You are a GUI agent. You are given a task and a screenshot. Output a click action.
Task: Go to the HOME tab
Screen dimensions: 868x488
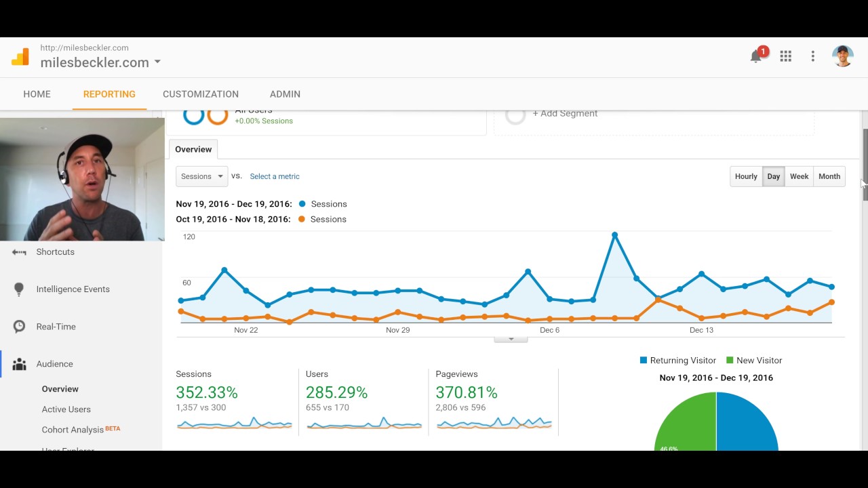click(x=37, y=94)
